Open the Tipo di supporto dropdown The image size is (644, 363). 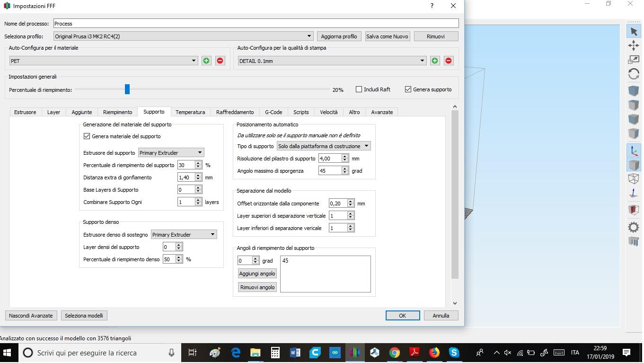(324, 146)
